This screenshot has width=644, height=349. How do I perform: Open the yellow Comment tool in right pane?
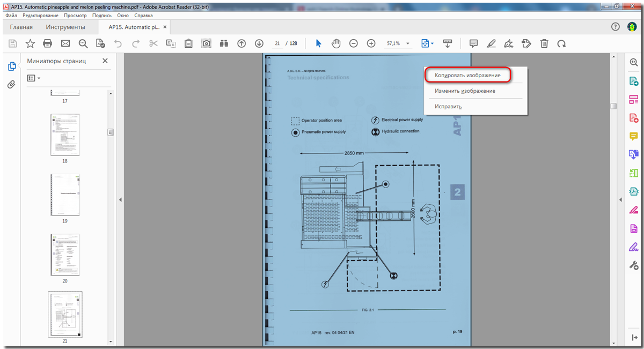pos(633,136)
